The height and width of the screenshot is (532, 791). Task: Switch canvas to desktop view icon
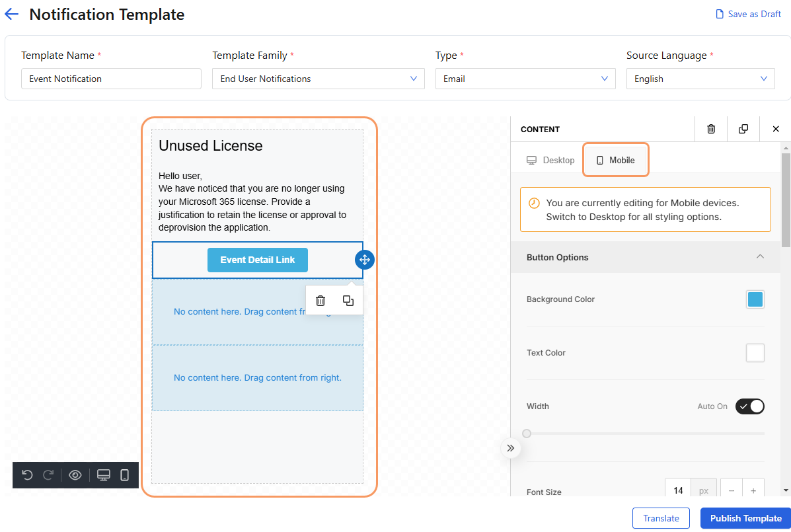[103, 475]
